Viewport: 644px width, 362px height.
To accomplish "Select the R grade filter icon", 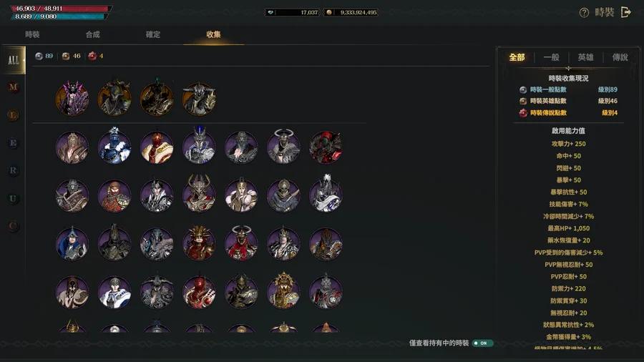I will click(13, 170).
